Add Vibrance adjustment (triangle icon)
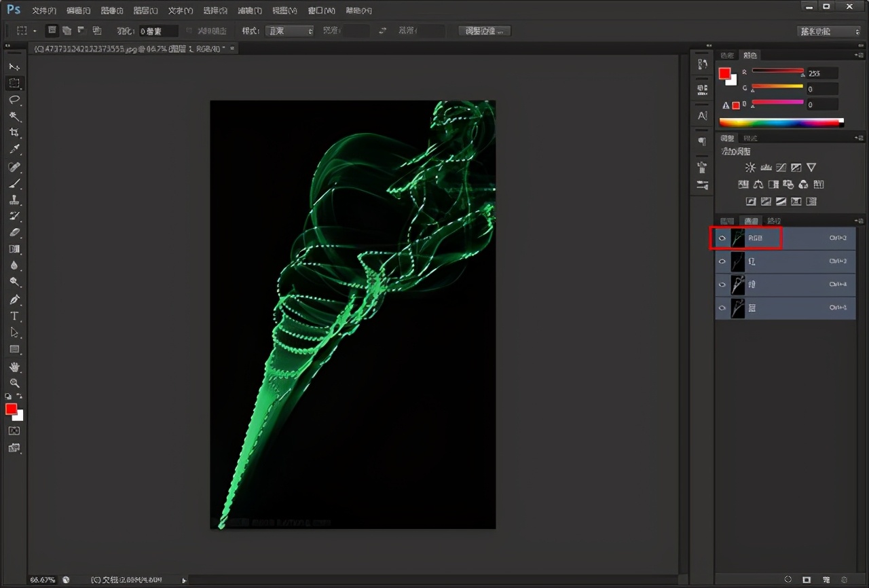Screen dimensions: 869x588 click(811, 167)
